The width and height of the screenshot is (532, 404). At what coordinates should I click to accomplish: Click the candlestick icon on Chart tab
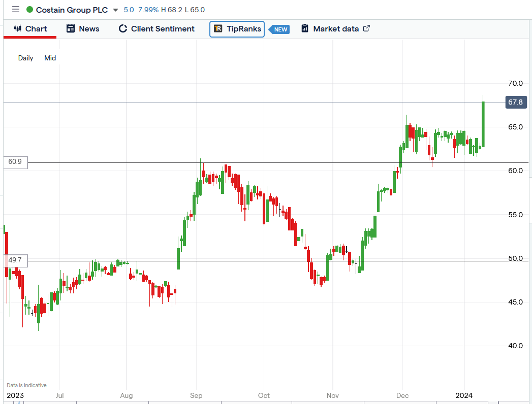pos(18,28)
